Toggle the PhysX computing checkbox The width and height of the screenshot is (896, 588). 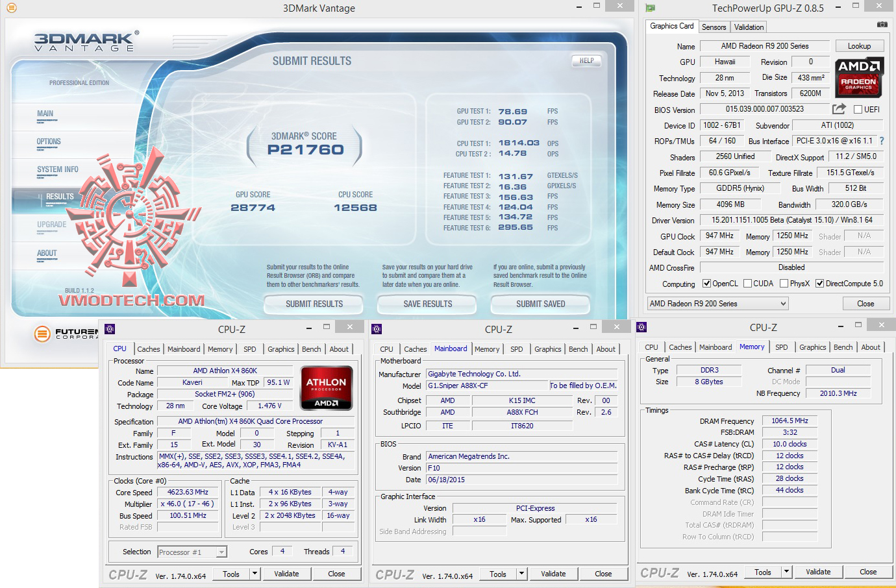point(784,284)
